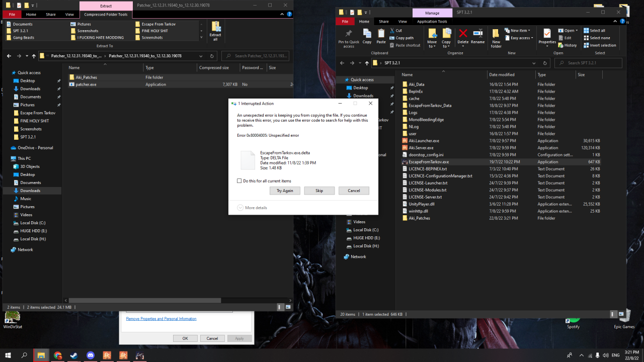Open Steam from the taskbar

74,355
